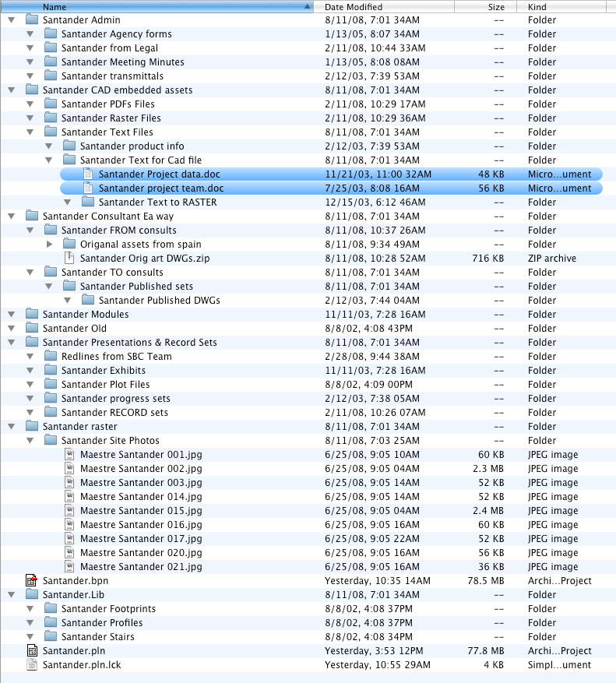616x683 pixels.
Task: Click the Maestre Santander 001.jpg image icon
Action: point(69,454)
